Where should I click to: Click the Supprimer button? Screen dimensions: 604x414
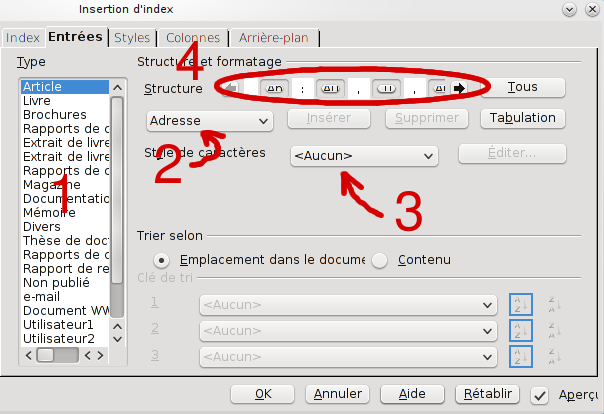(427, 118)
